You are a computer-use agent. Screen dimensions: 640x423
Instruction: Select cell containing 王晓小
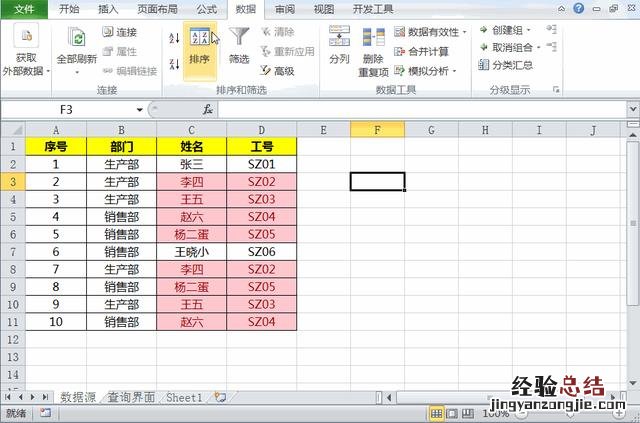point(191,252)
